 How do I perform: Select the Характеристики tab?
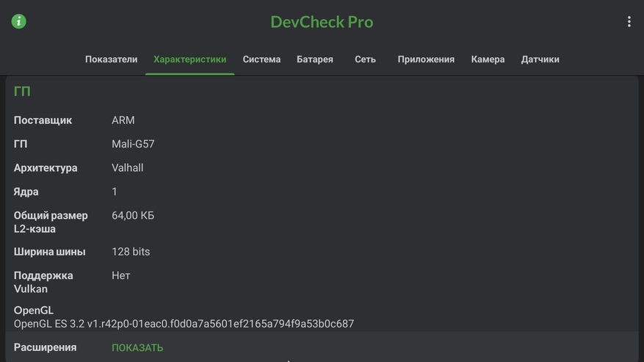189,59
